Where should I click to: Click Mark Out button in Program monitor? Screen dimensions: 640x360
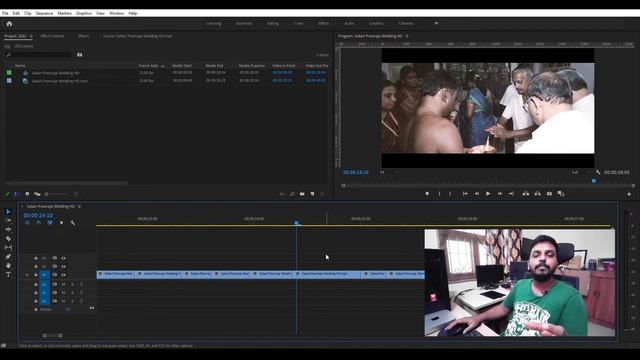(450, 194)
